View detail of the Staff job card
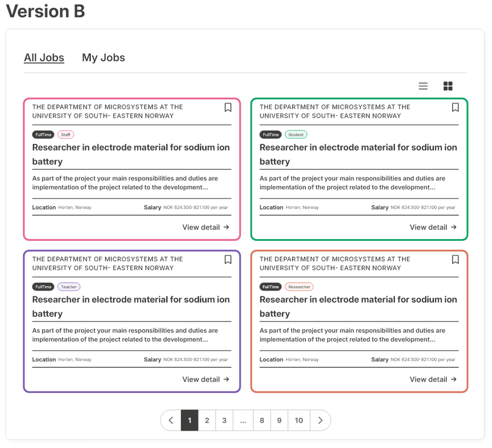Image resolution: width=492 pixels, height=448 pixels. (x=206, y=227)
